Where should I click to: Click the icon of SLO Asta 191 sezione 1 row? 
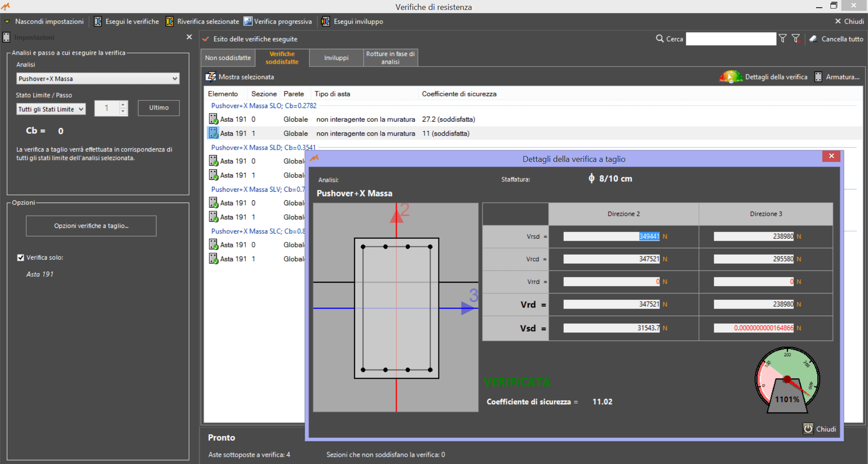(x=213, y=133)
